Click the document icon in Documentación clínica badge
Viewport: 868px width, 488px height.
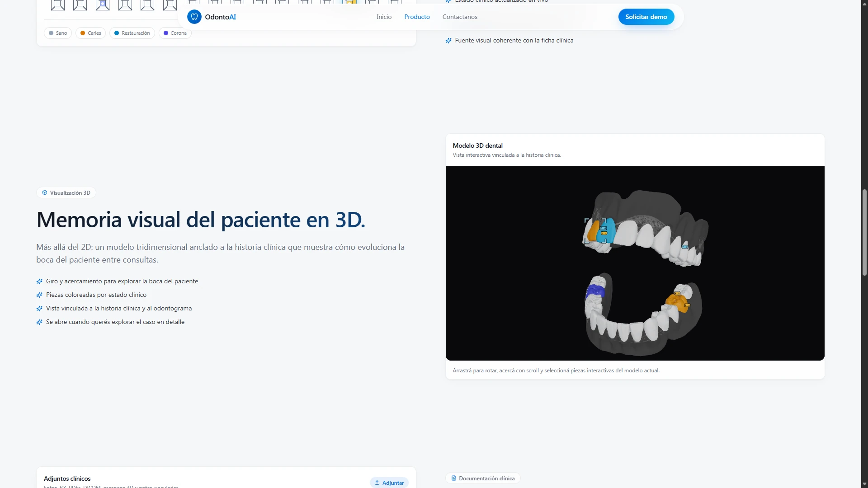(454, 479)
